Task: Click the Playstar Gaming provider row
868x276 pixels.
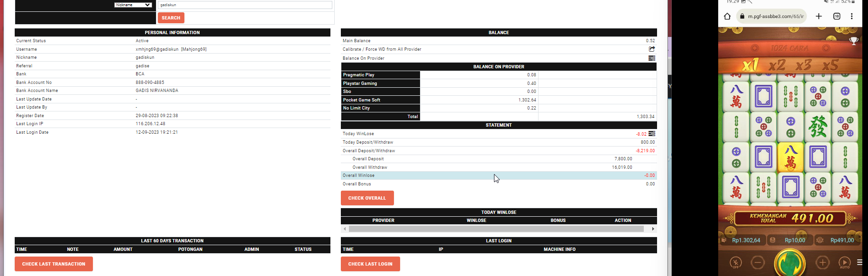Action: 499,83
